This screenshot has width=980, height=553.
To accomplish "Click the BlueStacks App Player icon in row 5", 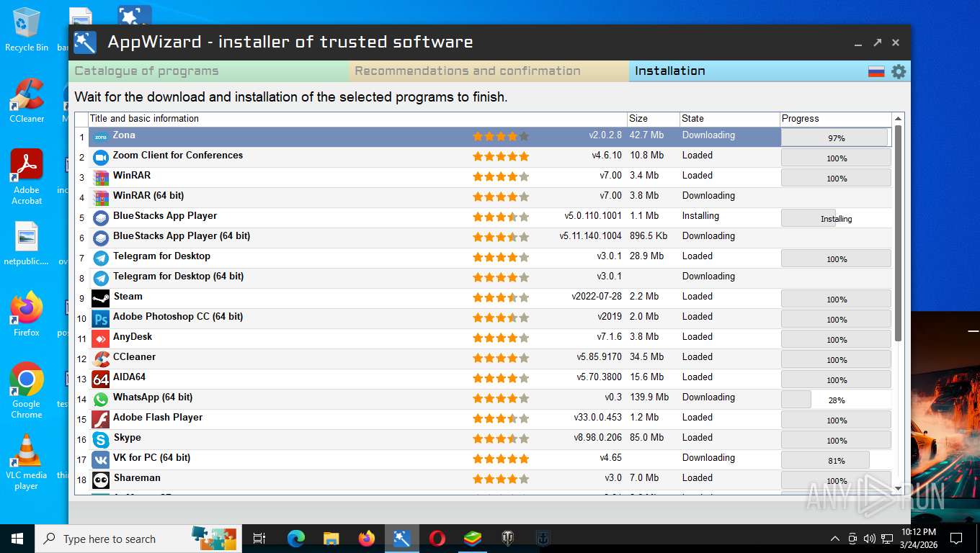I will click(101, 217).
